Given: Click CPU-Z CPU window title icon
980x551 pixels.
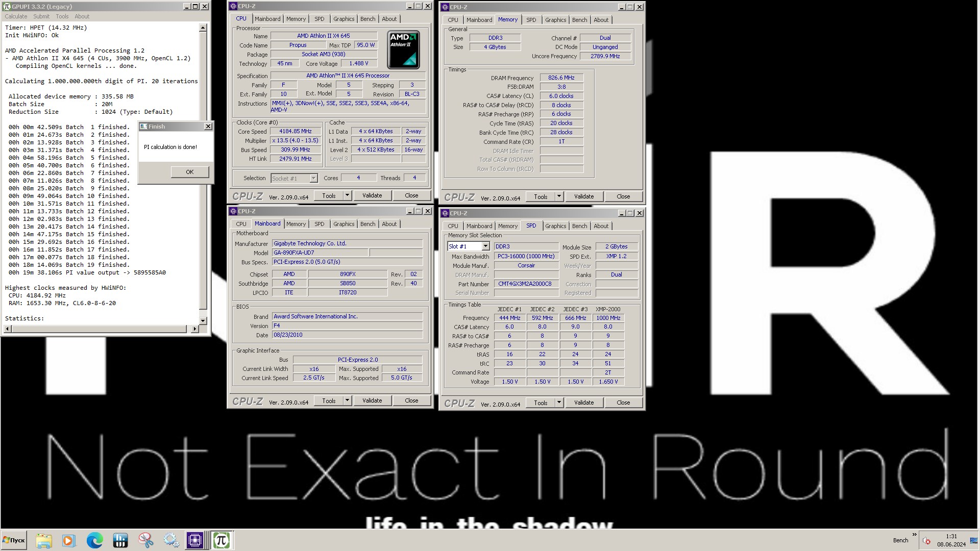Looking at the screenshot, I should (233, 6).
